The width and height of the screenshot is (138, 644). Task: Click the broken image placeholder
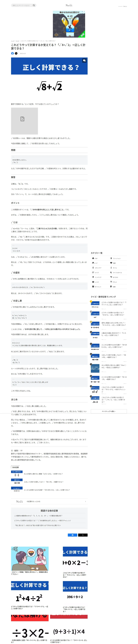coord(24,121)
